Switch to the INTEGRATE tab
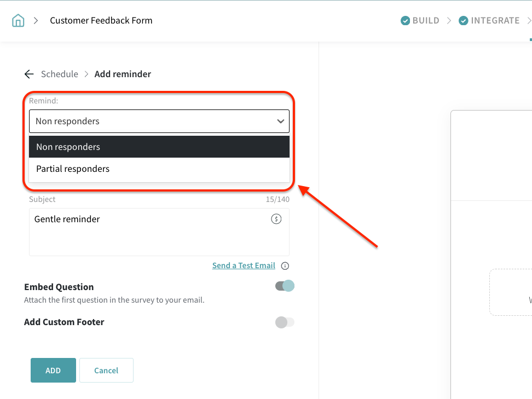Image resolution: width=532 pixels, height=399 pixels. (x=495, y=21)
